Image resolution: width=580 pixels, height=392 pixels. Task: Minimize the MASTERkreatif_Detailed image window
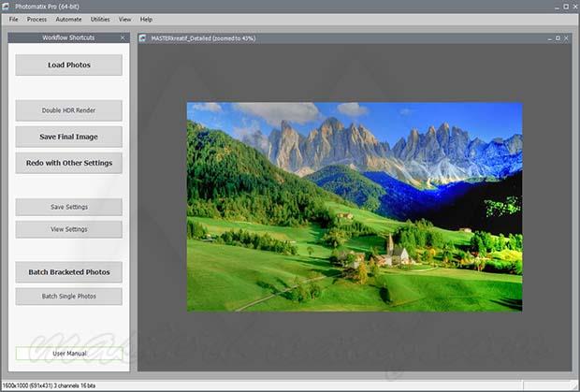(550, 38)
